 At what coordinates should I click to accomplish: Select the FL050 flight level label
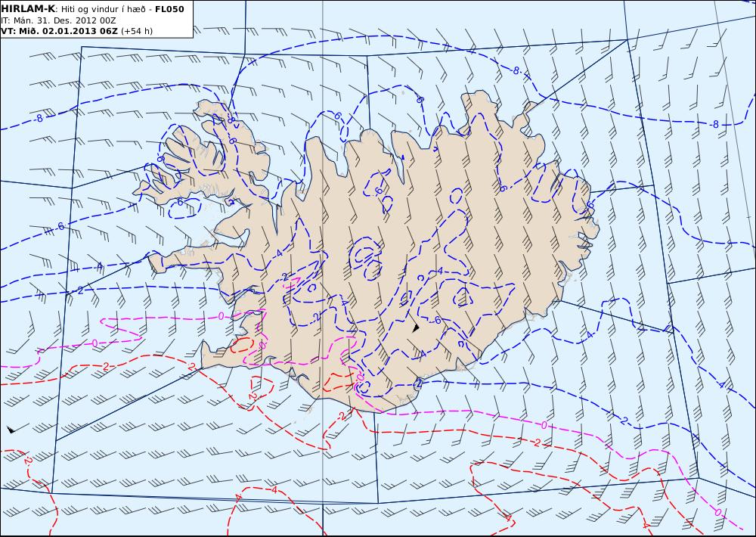point(169,9)
